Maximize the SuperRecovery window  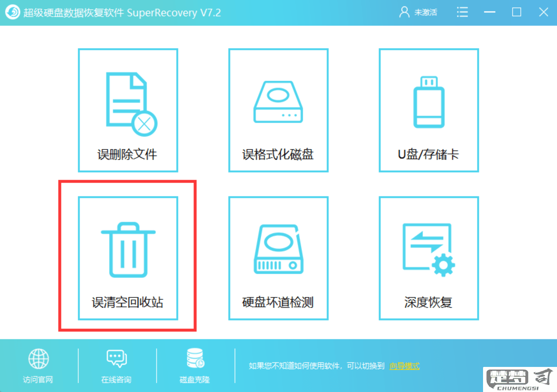(x=516, y=12)
